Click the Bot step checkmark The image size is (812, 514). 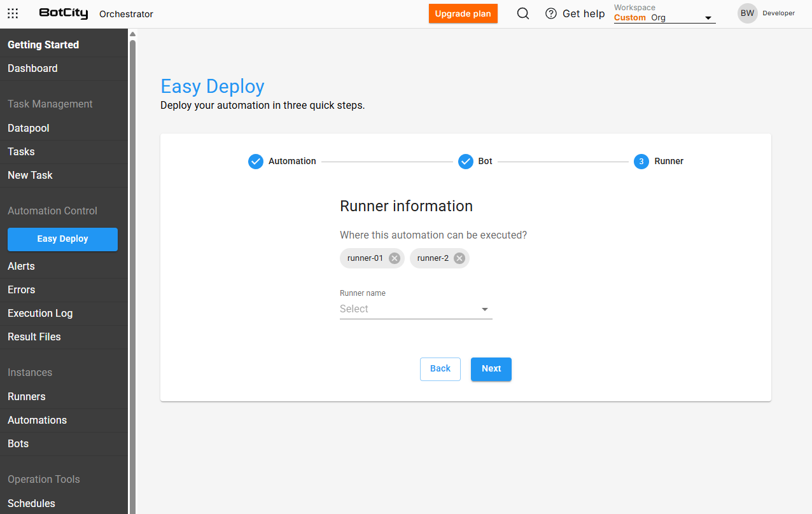(466, 162)
